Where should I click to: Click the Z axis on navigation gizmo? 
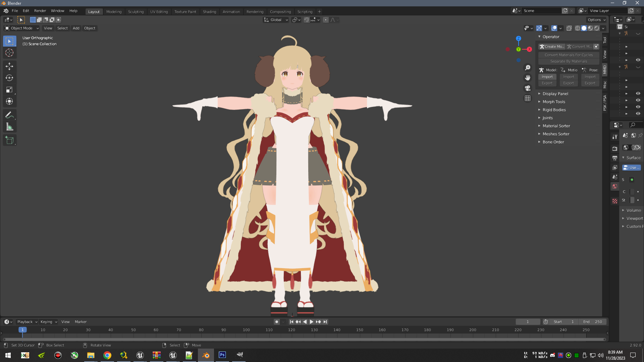tap(519, 39)
